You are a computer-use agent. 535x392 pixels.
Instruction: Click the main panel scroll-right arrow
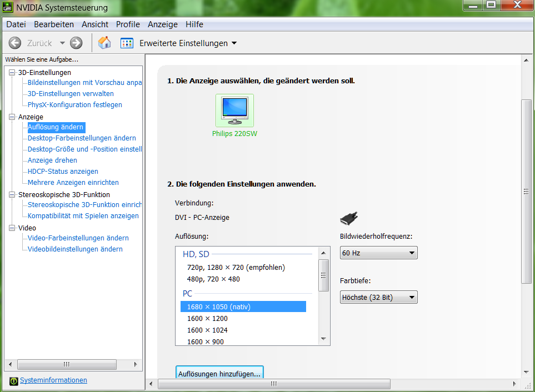[514, 384]
